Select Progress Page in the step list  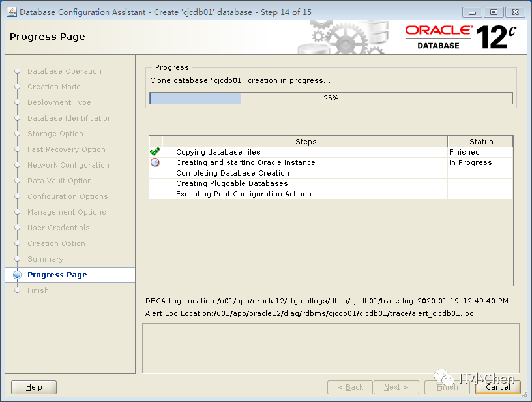pyautogui.click(x=57, y=275)
